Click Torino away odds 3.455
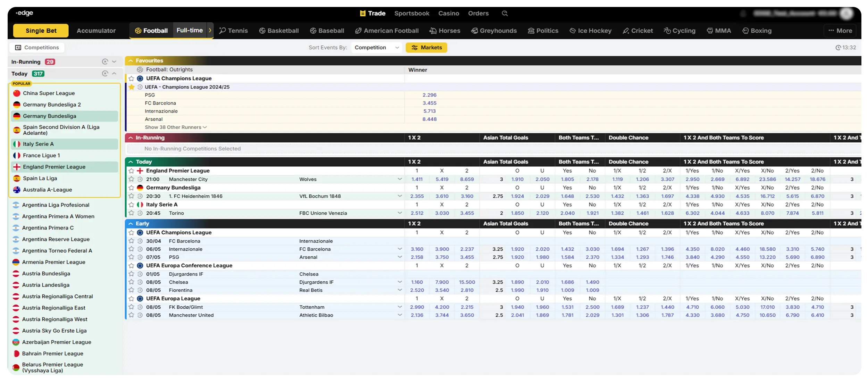This screenshot has height=382, width=868. (x=467, y=213)
